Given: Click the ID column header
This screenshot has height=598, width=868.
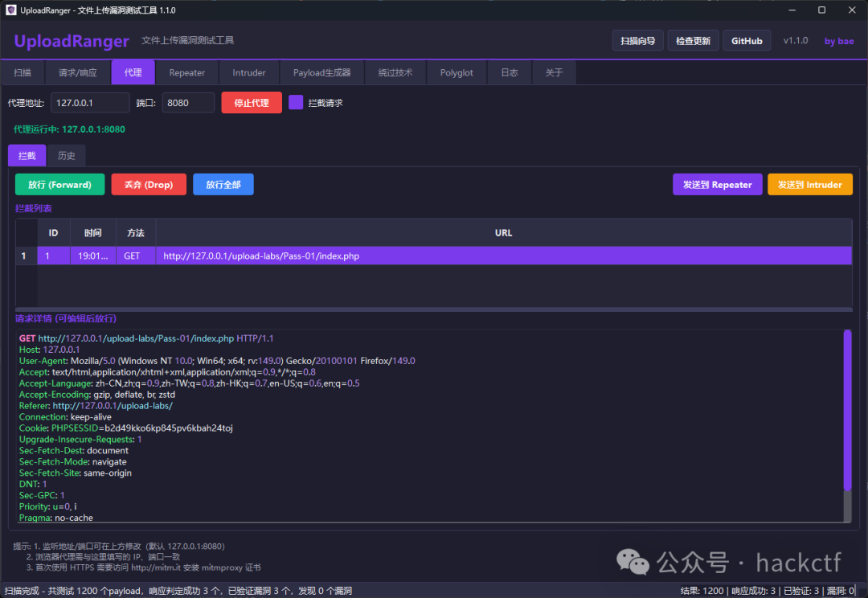Looking at the screenshot, I should (54, 232).
